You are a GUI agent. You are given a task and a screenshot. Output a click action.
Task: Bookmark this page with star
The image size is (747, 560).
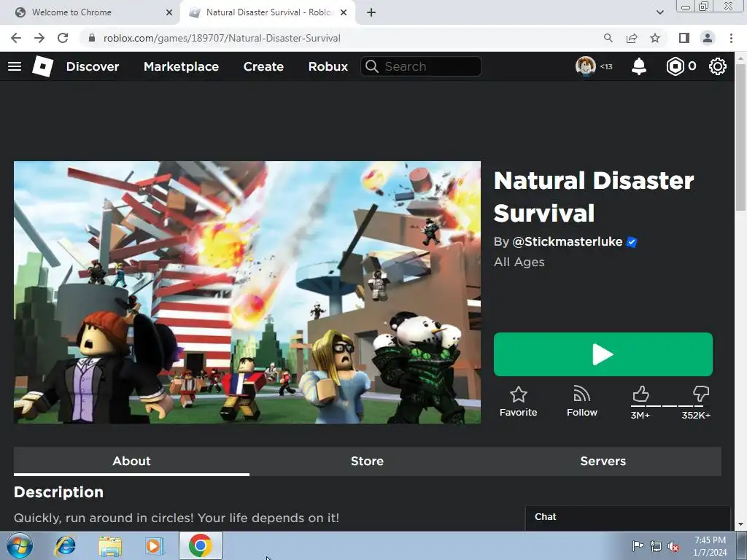coord(655,38)
